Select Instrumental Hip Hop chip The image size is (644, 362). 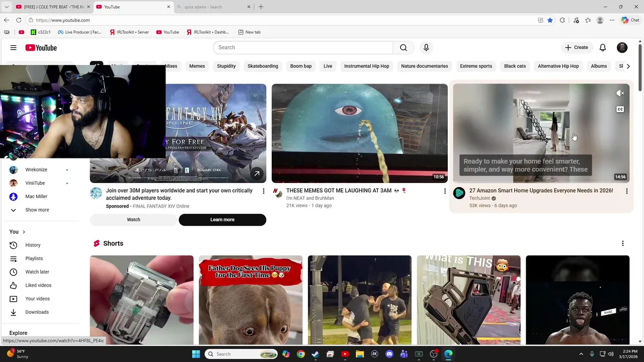367,66
